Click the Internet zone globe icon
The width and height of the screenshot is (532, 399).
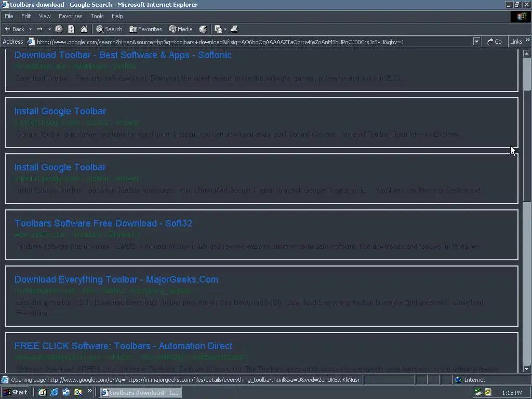[x=458, y=380]
